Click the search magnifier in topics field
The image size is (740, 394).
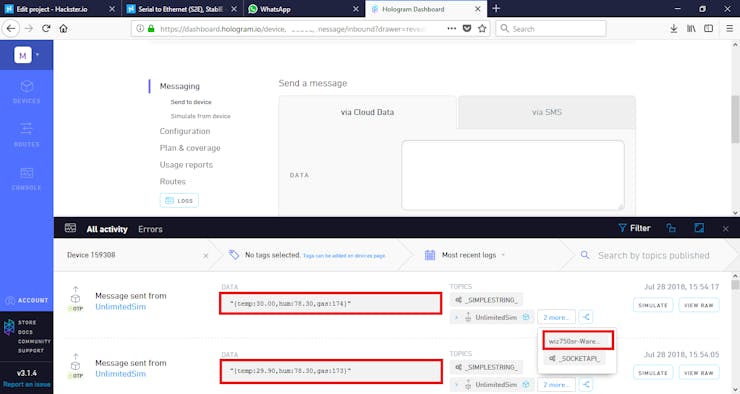(585, 255)
